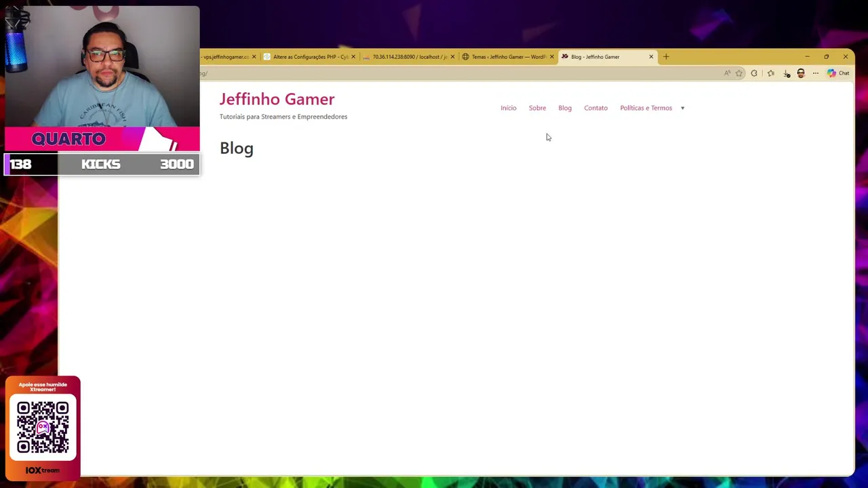Click the 'Tutoriais para Streamers e Empreendedores' tagline

click(x=283, y=117)
